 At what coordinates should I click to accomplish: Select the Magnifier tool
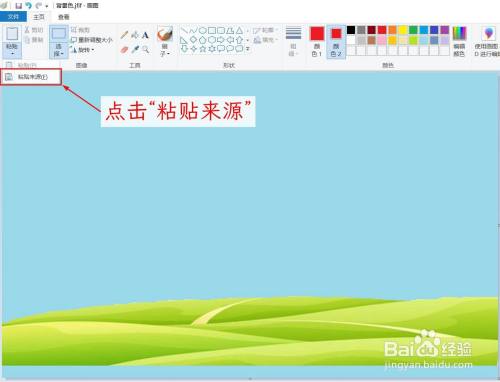pos(145,50)
